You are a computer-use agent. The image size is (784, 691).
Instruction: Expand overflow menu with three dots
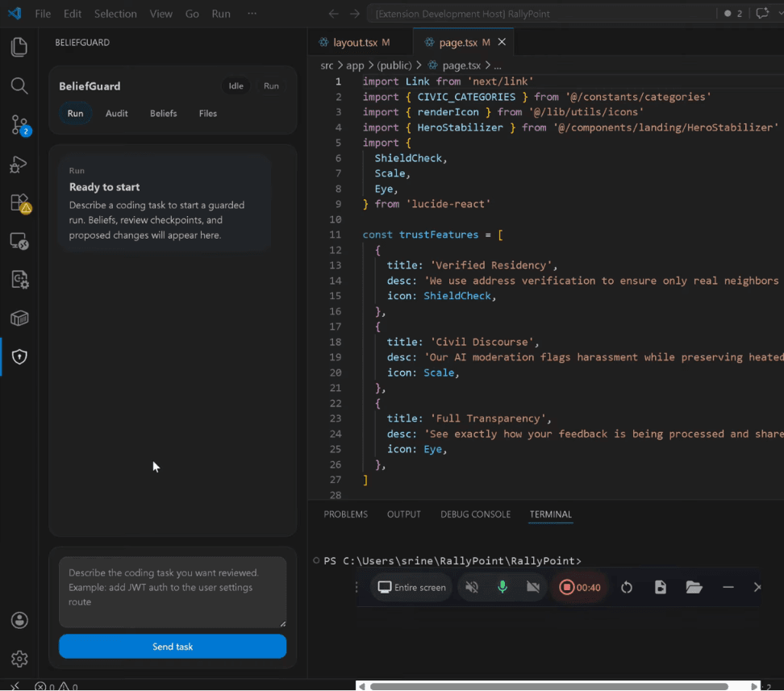[x=252, y=14]
